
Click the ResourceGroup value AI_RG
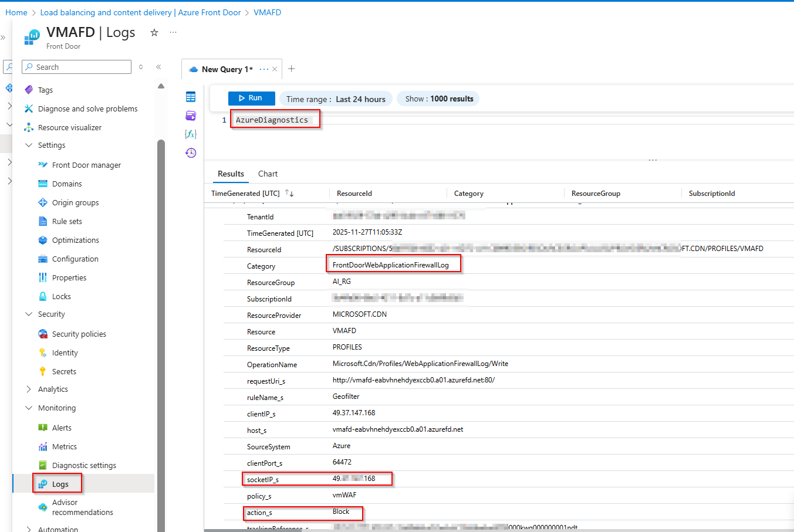(342, 282)
